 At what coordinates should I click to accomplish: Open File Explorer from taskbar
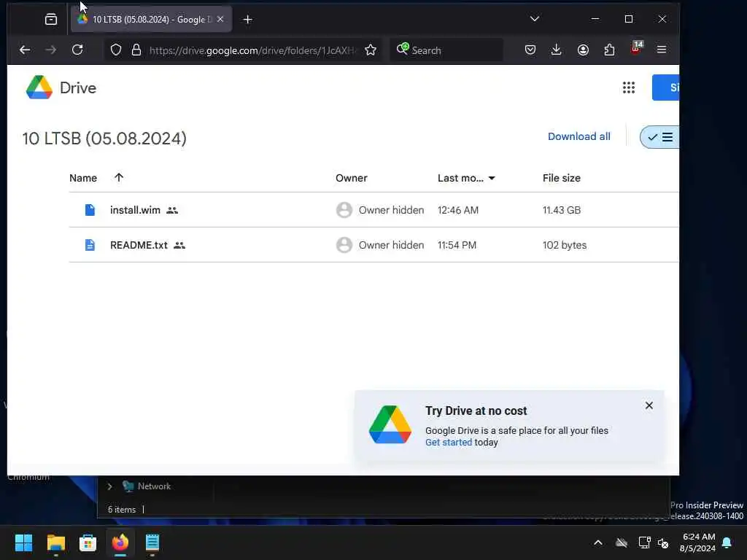pyautogui.click(x=55, y=542)
